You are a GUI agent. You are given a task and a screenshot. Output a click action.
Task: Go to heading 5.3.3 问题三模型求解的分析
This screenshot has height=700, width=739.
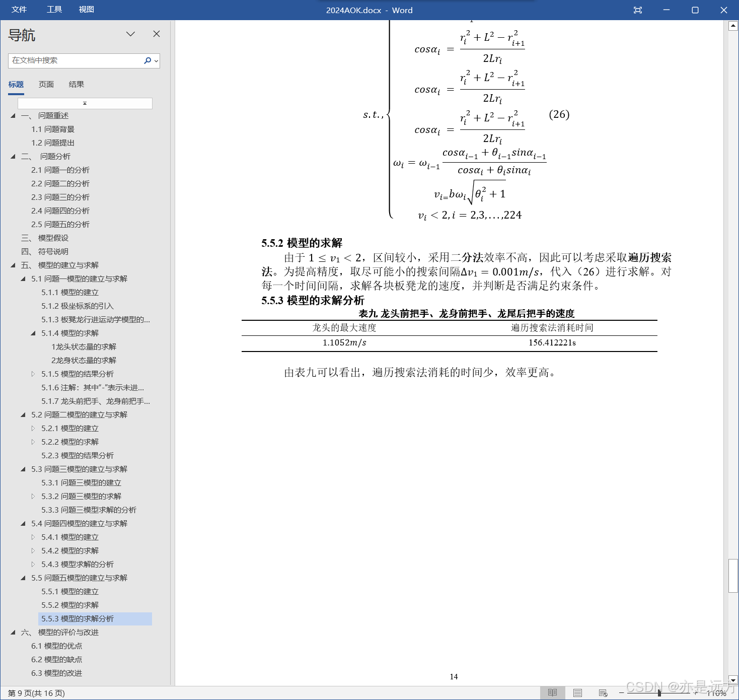(89, 510)
